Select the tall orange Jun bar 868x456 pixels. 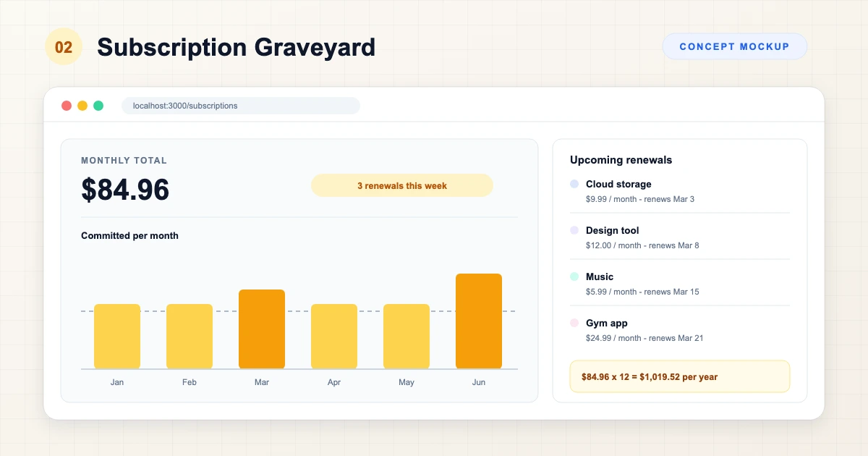point(479,321)
